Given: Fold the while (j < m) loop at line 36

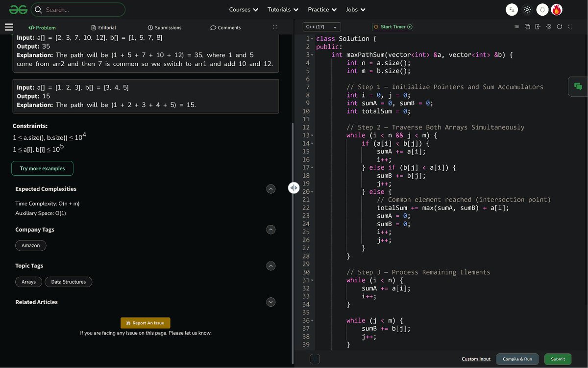Looking at the screenshot, I should [312, 320].
